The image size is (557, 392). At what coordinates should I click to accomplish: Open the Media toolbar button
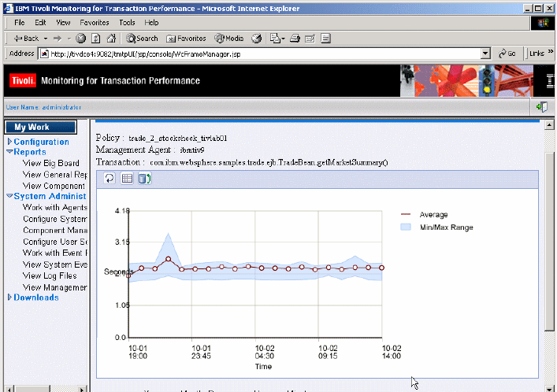coord(229,39)
